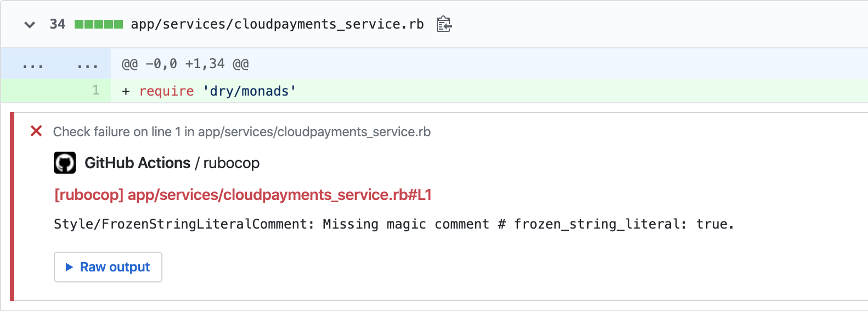Image resolution: width=868 pixels, height=311 pixels.
Task: Click the Check failure on line 1 heading
Action: (x=242, y=132)
